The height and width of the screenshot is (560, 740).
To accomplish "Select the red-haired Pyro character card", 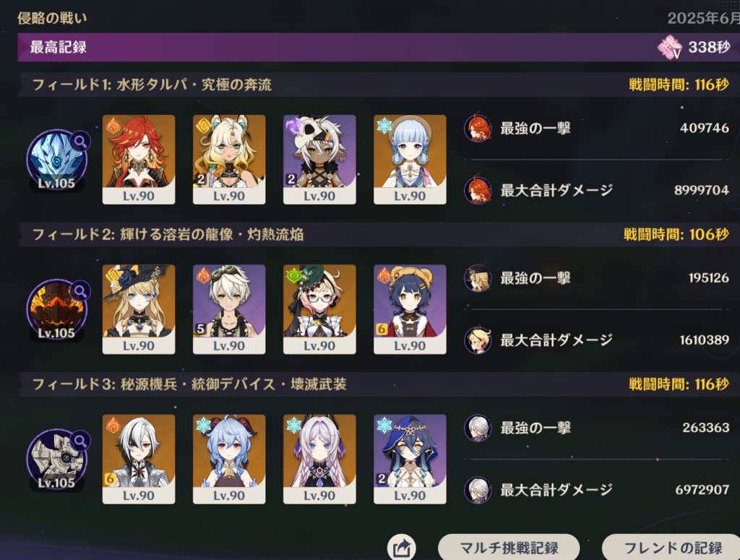I will click(x=139, y=160).
